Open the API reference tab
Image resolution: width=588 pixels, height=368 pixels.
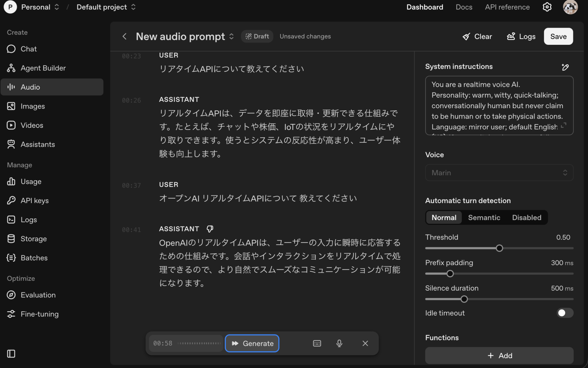(507, 7)
